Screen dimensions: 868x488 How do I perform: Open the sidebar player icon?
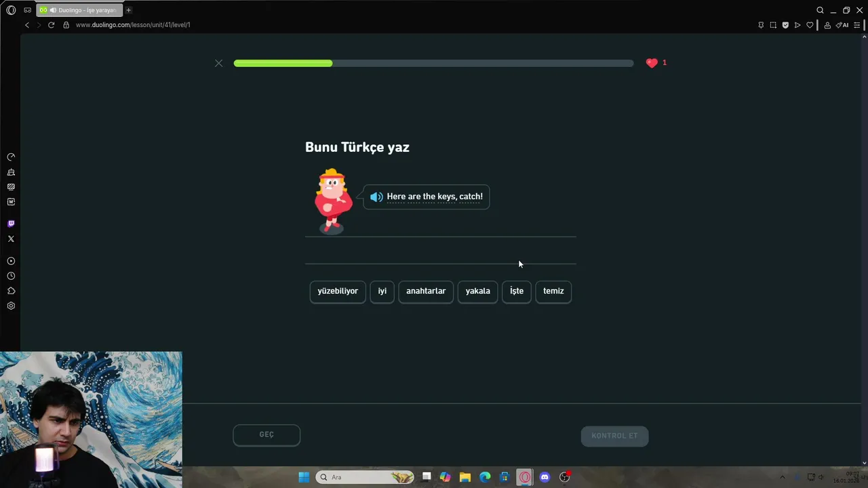(x=11, y=261)
